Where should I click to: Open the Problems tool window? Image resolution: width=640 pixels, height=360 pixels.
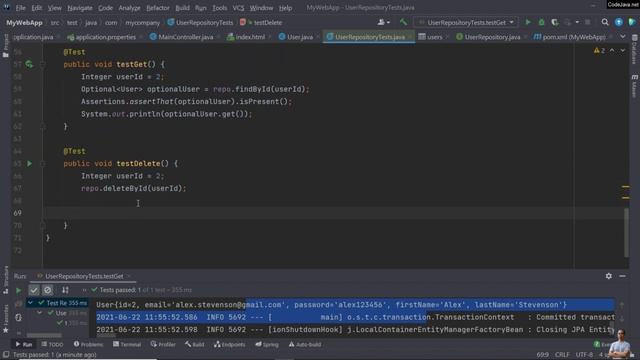tap(88, 344)
